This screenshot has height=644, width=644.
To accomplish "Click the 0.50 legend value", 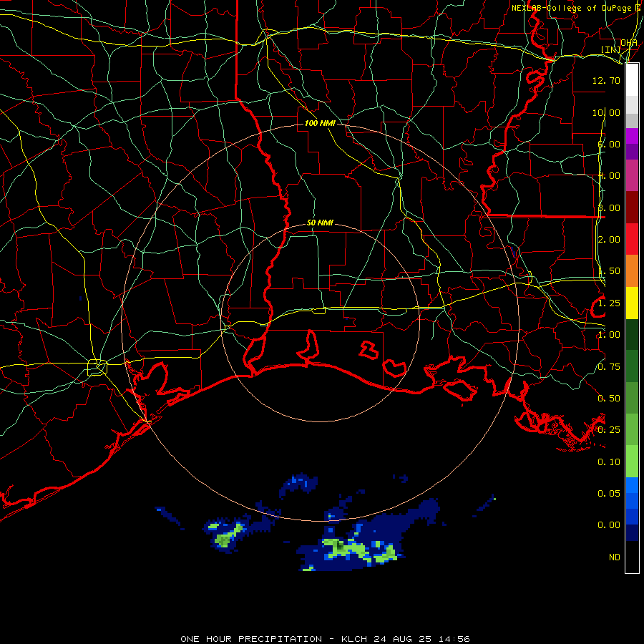I will [x=609, y=399].
